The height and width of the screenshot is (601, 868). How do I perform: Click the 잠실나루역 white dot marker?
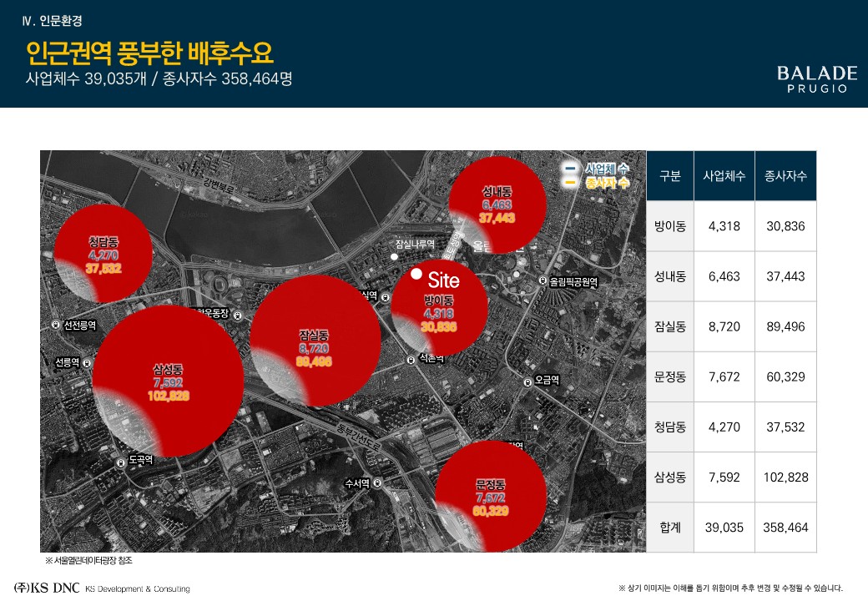click(x=395, y=257)
